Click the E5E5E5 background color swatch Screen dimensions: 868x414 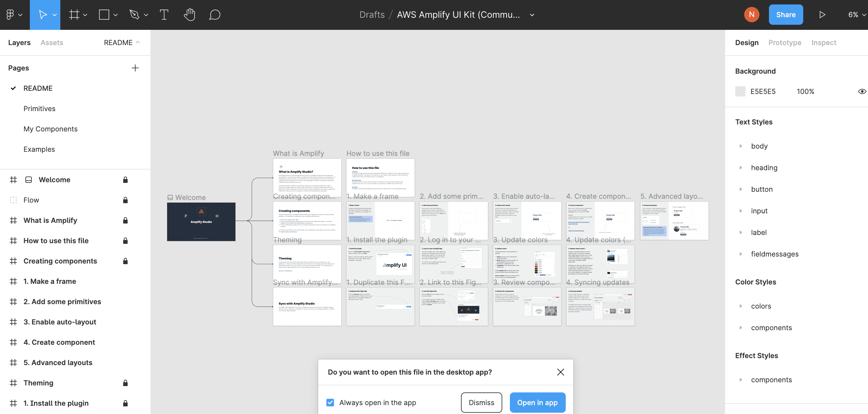740,91
